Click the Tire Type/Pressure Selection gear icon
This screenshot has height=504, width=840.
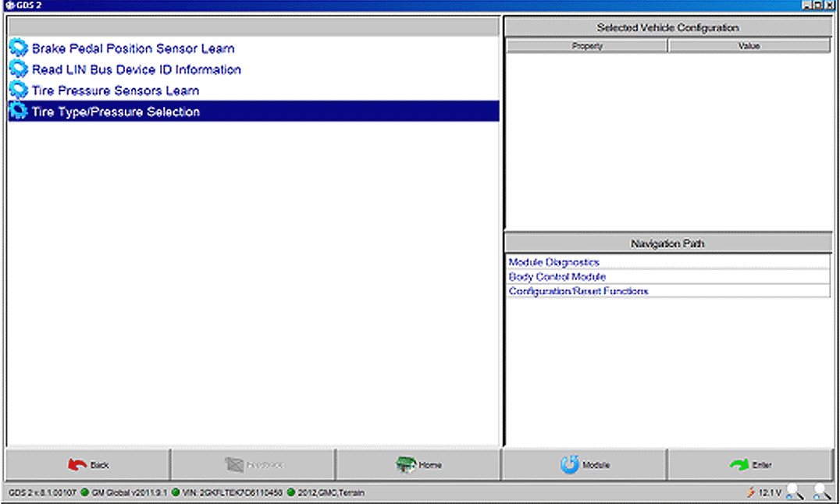19,112
